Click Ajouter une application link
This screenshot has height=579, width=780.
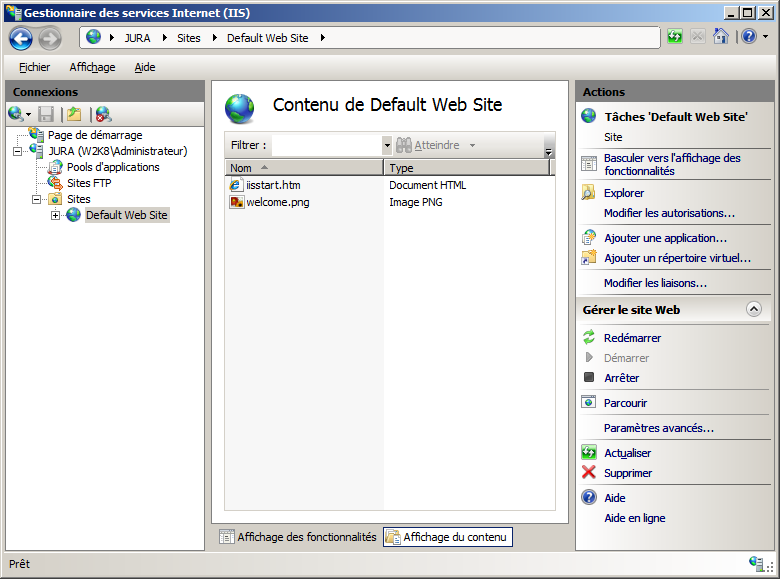[x=665, y=238]
